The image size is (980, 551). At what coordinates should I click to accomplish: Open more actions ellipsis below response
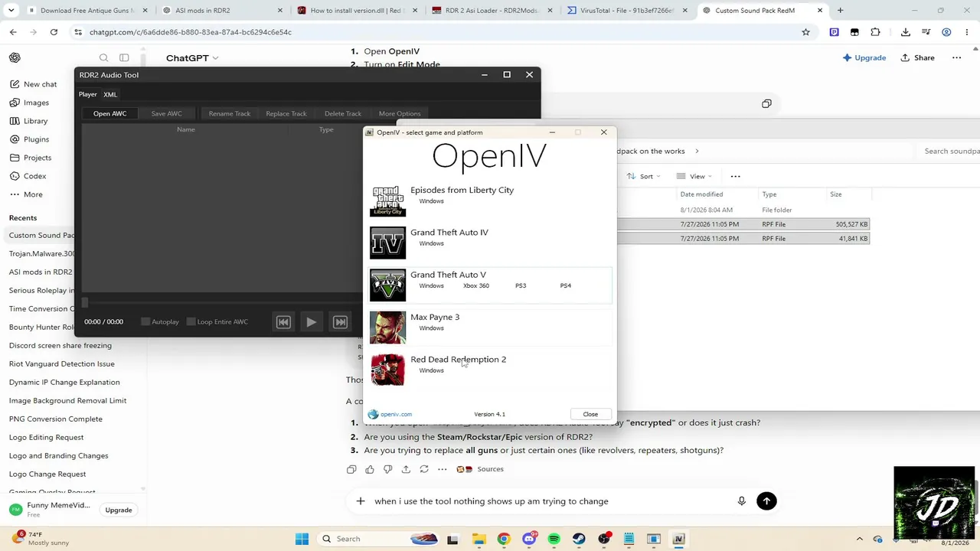tap(443, 469)
